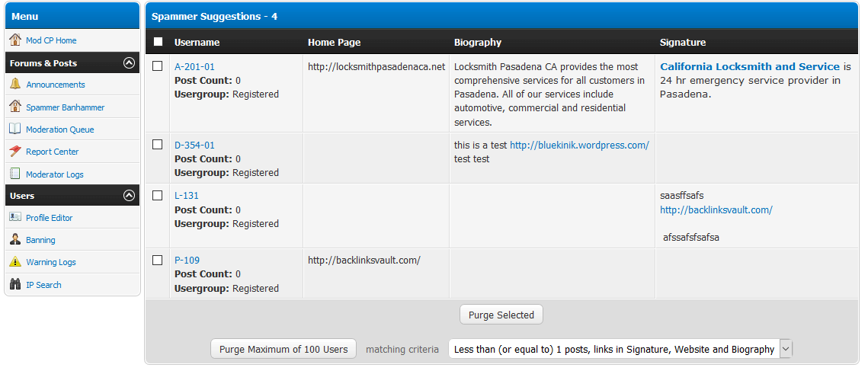Collapse the Users menu section
868x371 pixels.
point(129,196)
